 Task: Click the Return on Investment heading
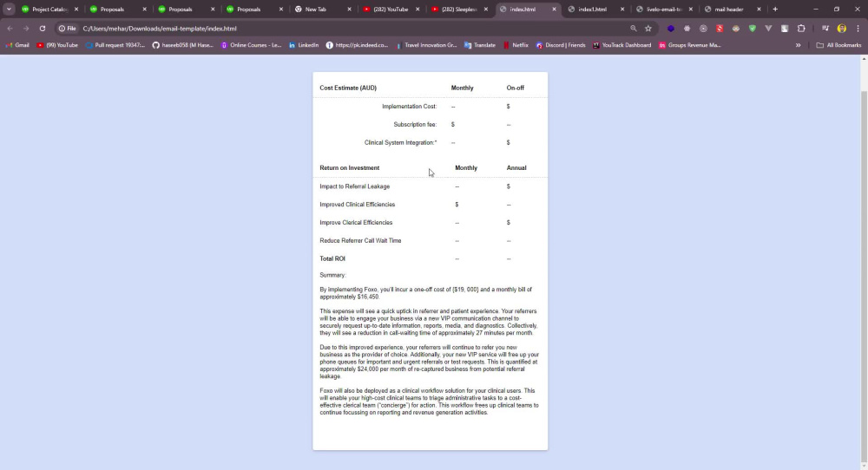point(349,168)
